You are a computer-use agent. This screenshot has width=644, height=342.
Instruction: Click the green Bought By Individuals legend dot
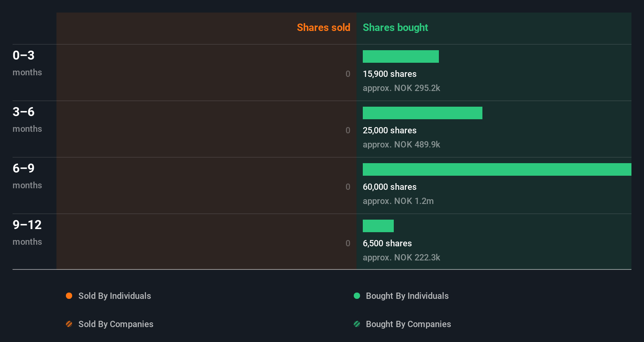click(357, 296)
